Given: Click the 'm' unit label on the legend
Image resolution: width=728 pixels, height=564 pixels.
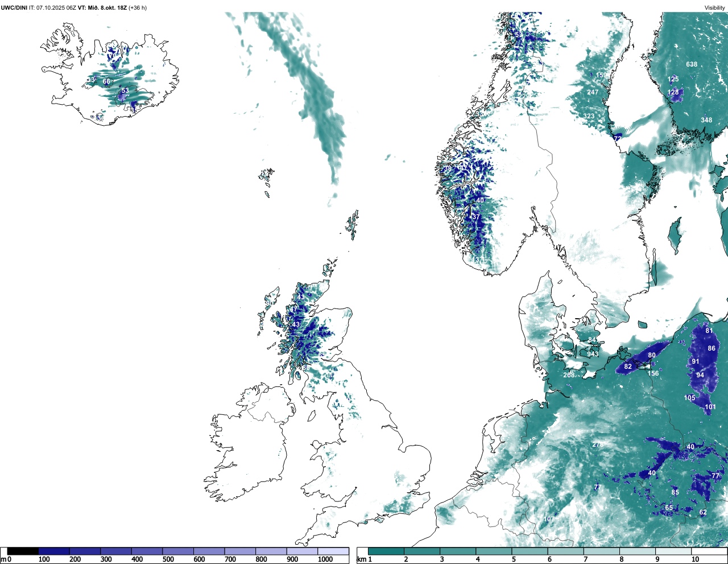Looking at the screenshot, I should coord(3,559).
